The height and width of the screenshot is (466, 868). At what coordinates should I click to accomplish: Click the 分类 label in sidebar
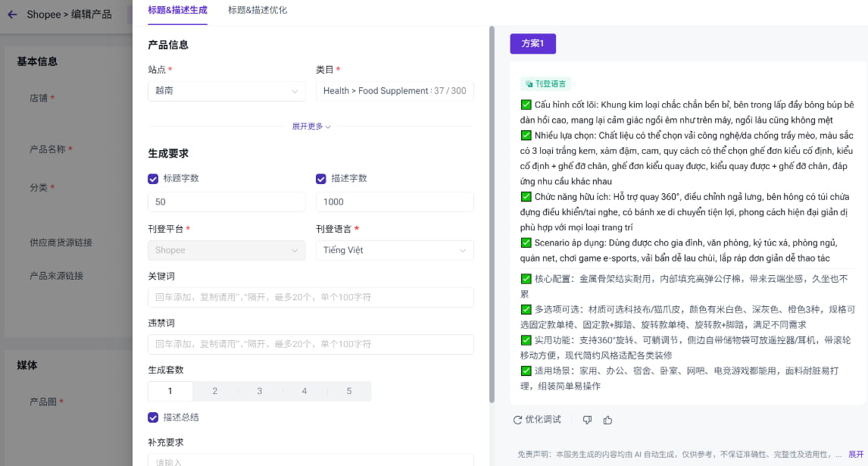[39, 188]
